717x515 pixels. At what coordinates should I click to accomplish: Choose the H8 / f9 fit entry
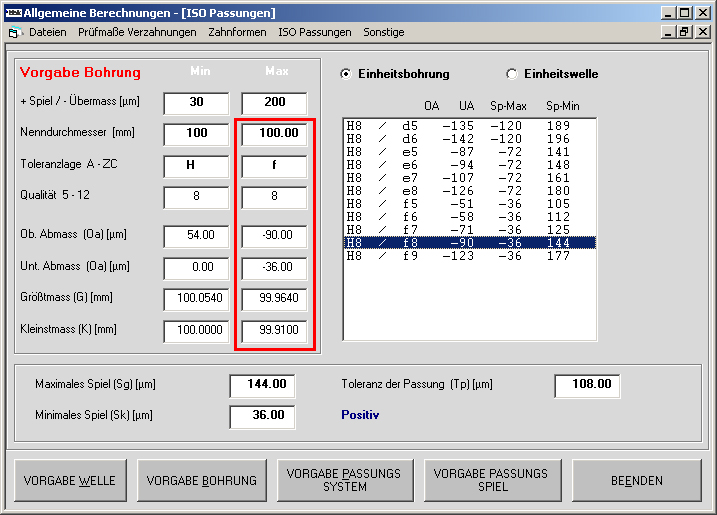click(x=469, y=256)
